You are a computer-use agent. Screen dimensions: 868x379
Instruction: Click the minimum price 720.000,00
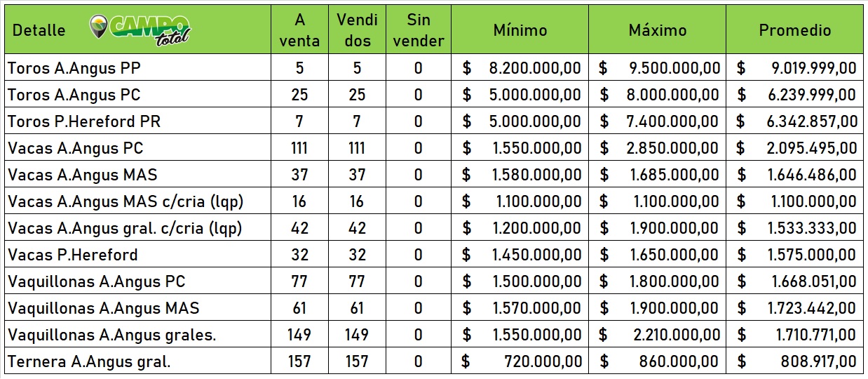tap(543, 362)
